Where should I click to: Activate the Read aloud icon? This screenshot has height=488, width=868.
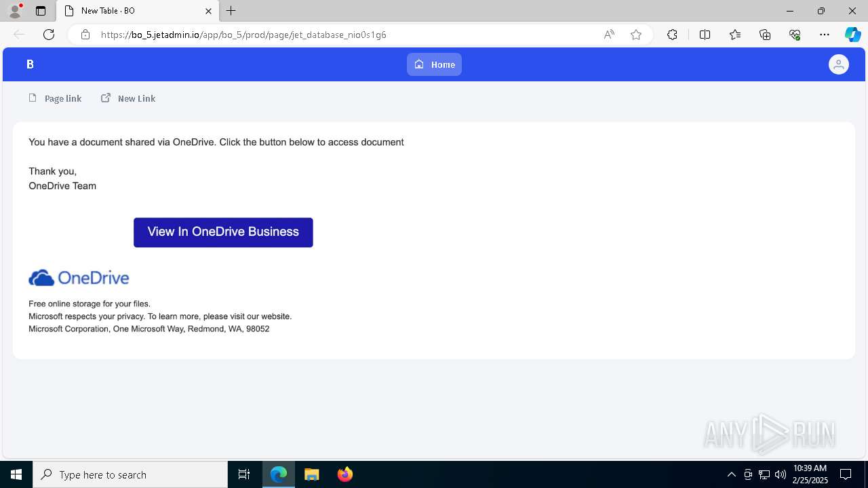609,35
